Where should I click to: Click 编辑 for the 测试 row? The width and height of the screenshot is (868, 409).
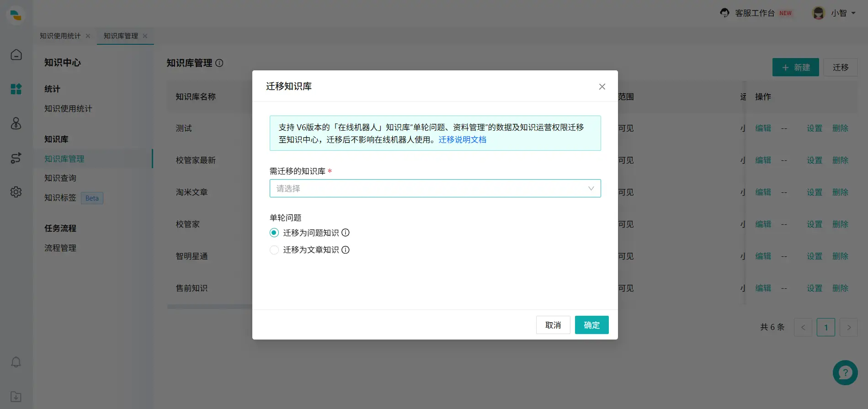763,128
